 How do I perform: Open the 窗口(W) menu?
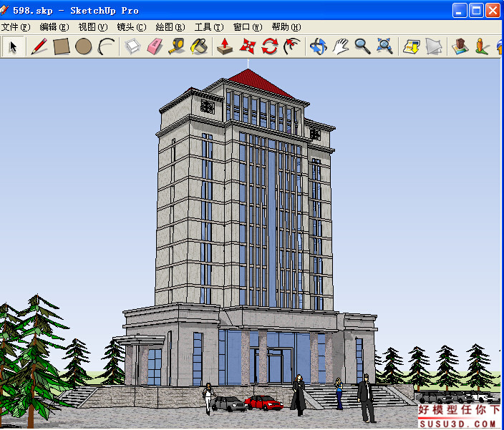point(248,27)
